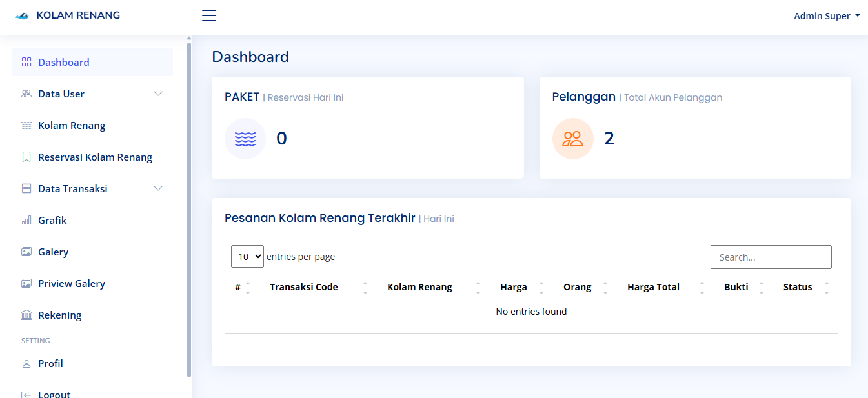The image size is (868, 398).
Task: Click the Pelanggan total count card
Action: 694,128
